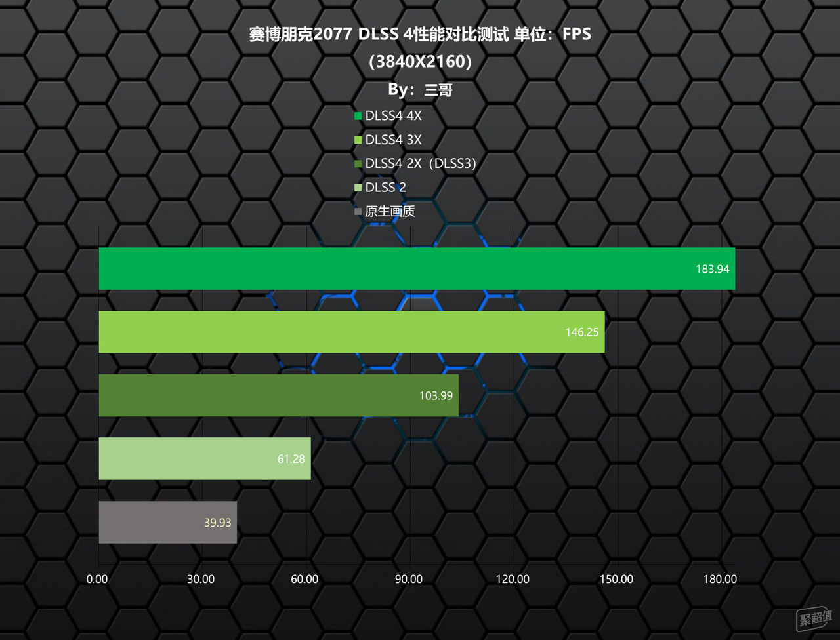Click the 0.00 axis label
Viewport: 840px width, 640px height.
97,579
